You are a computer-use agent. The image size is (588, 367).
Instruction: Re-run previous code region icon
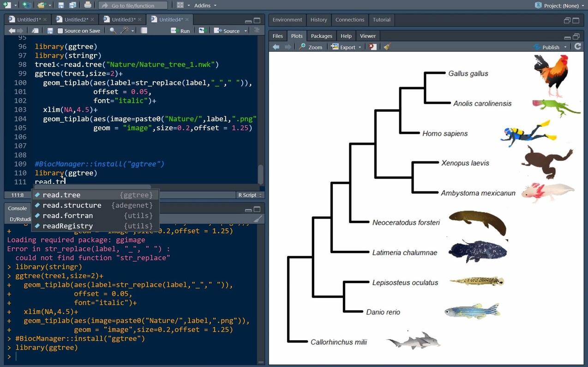[202, 30]
